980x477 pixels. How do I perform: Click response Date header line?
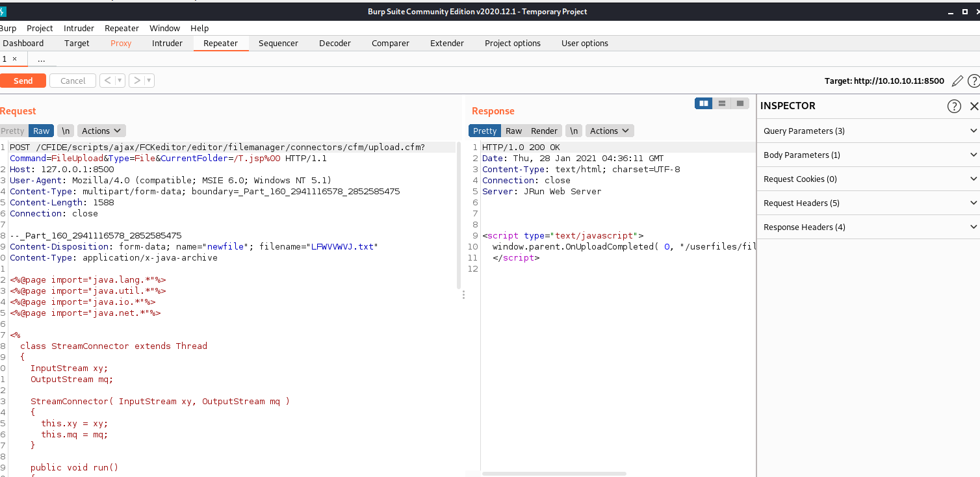(x=573, y=159)
